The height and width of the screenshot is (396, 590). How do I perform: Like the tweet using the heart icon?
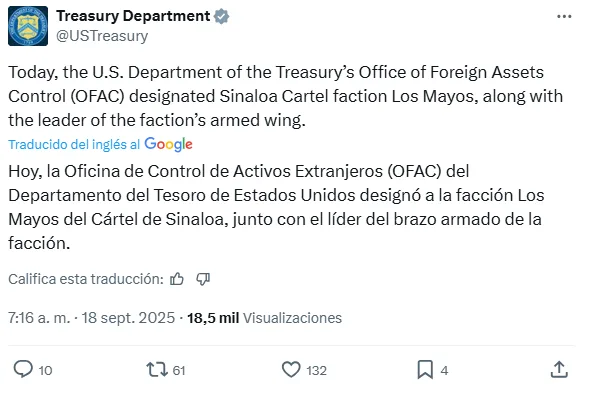[291, 370]
